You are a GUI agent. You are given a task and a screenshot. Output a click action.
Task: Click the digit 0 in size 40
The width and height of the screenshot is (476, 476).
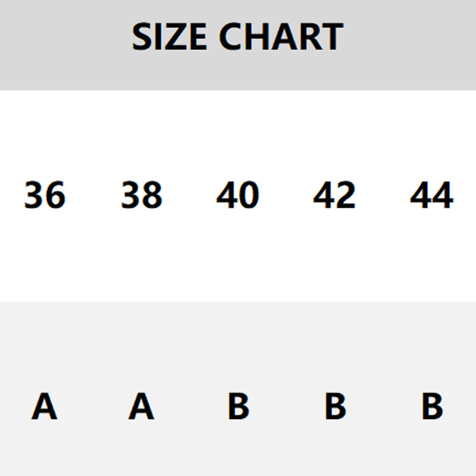click(249, 195)
